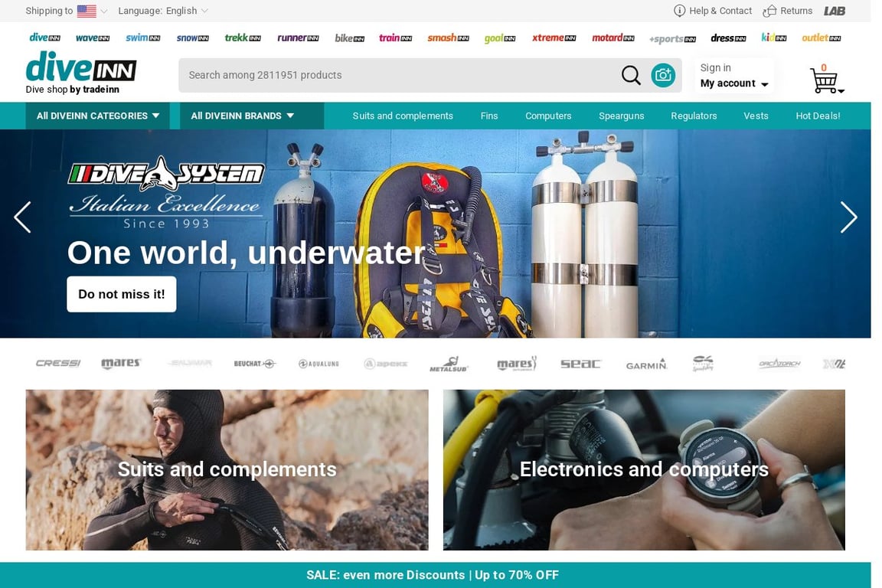Click Metalsub brand logo
The width and height of the screenshot is (882, 588).
tap(449, 364)
